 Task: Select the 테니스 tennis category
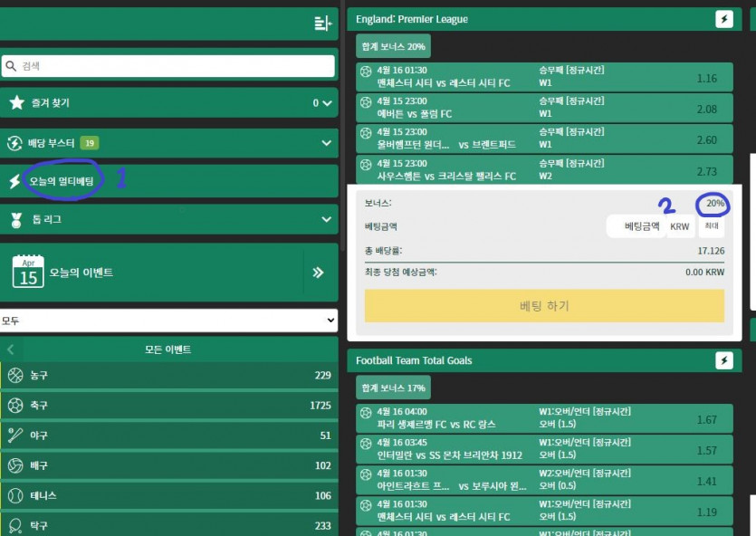point(168,495)
